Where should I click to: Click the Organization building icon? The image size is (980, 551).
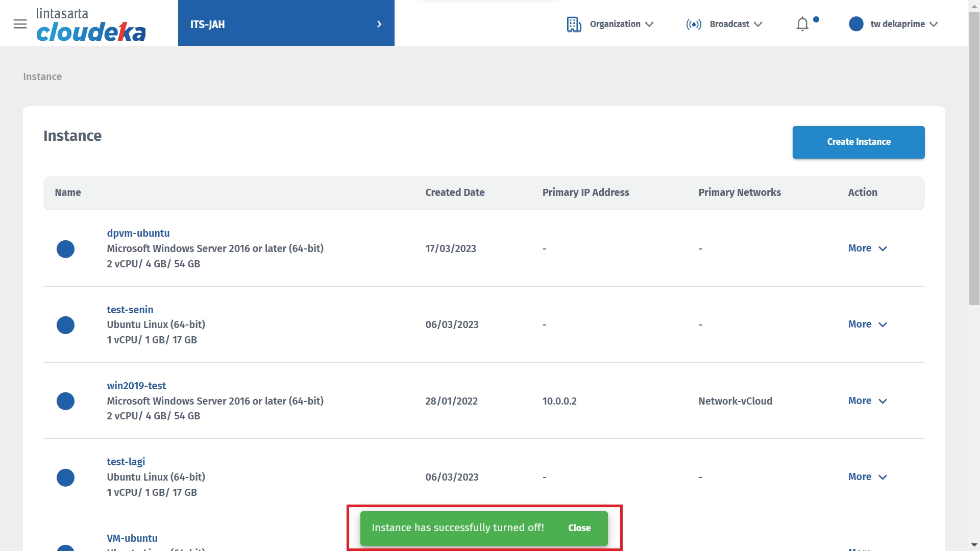[574, 24]
